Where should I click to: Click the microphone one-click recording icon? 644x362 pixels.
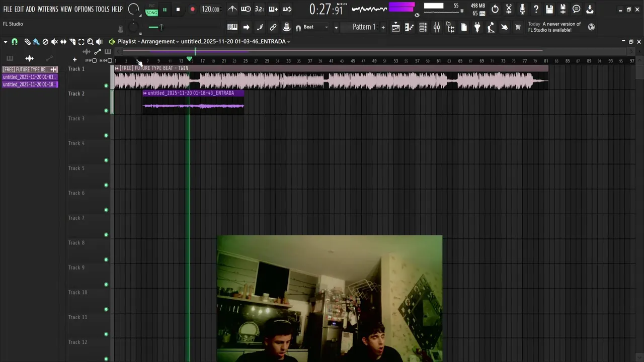pos(522,9)
